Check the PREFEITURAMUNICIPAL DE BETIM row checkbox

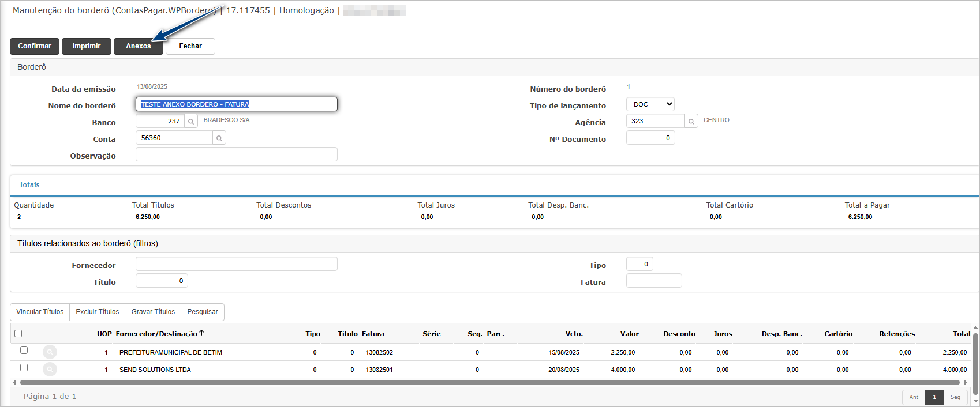24,350
